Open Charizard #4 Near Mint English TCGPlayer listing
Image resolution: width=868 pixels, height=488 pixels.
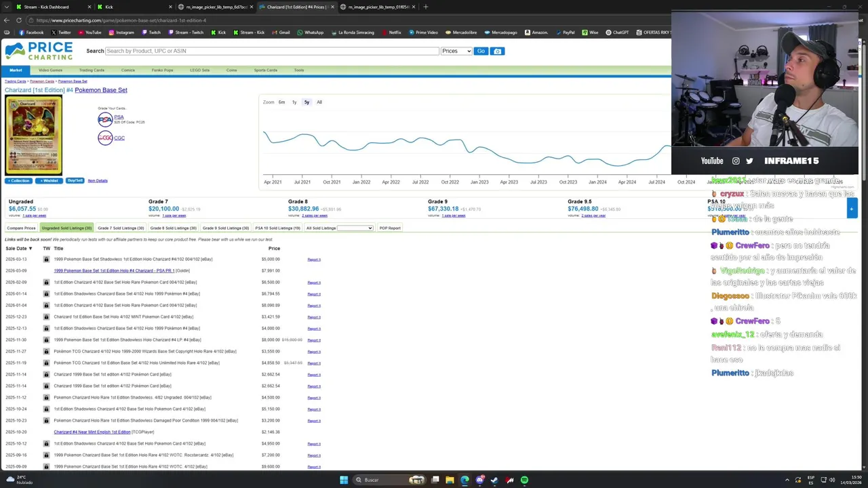click(92, 432)
